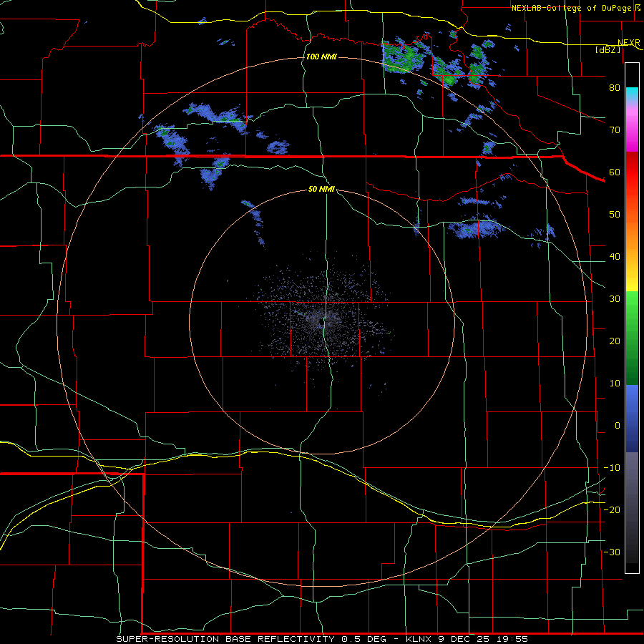Click the -10 value on dBZ scale
644x644 pixels.
pos(612,468)
